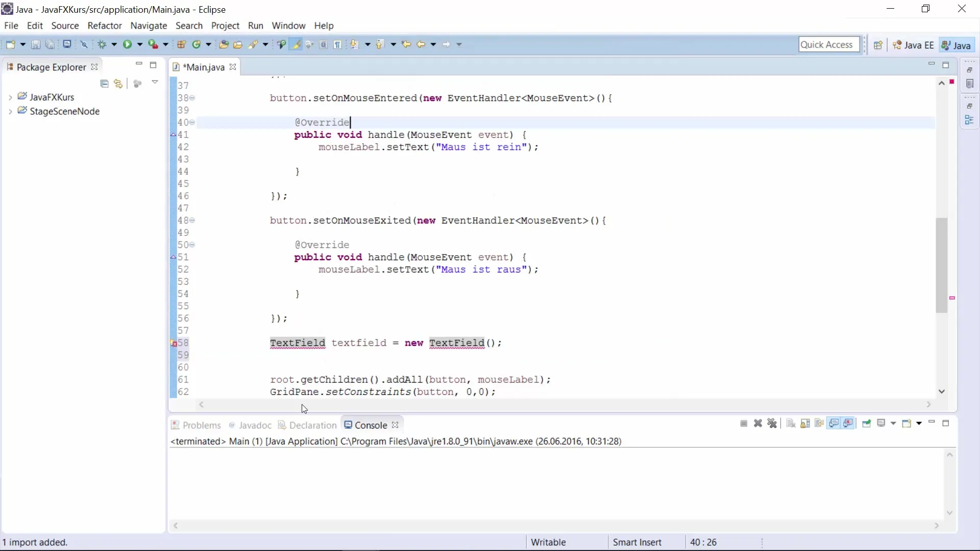Image resolution: width=980 pixels, height=551 pixels.
Task: Pin the Console view
Action: coord(866,423)
